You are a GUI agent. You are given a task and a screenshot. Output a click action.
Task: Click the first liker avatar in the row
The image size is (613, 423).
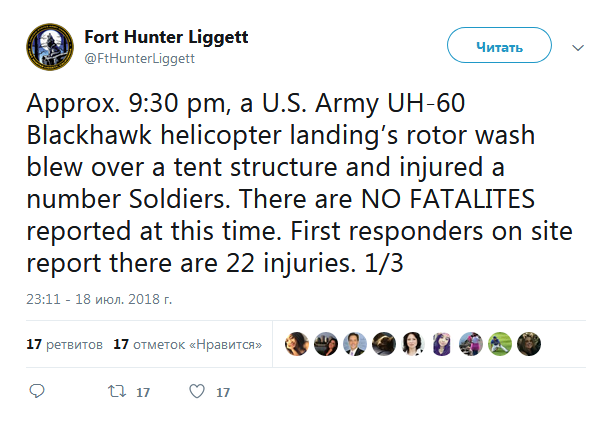click(x=296, y=344)
